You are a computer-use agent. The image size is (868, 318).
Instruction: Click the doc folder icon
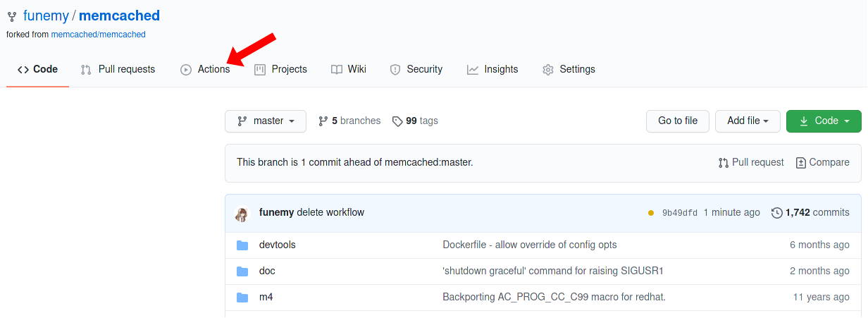tap(242, 271)
